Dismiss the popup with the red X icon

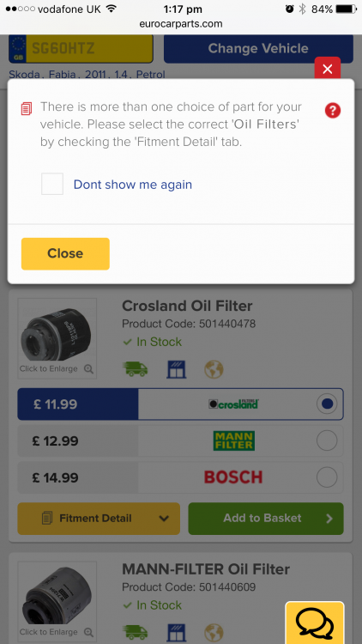click(328, 69)
